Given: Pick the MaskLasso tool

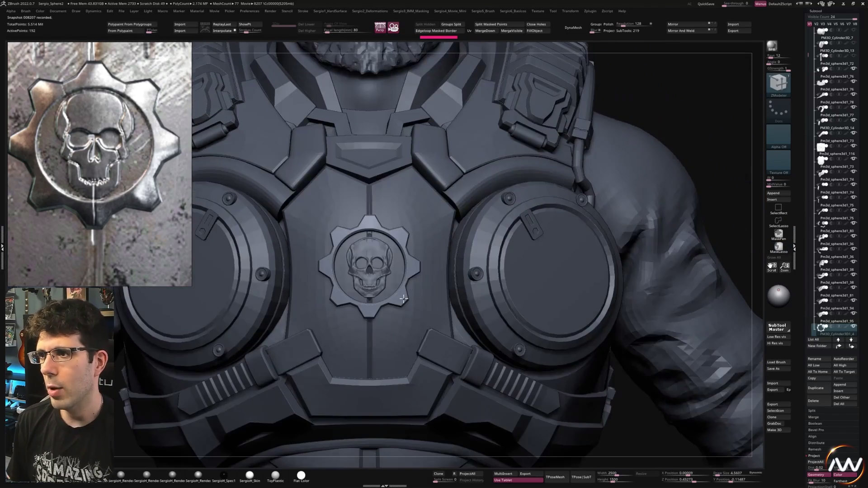Looking at the screenshot, I should pyautogui.click(x=778, y=247).
